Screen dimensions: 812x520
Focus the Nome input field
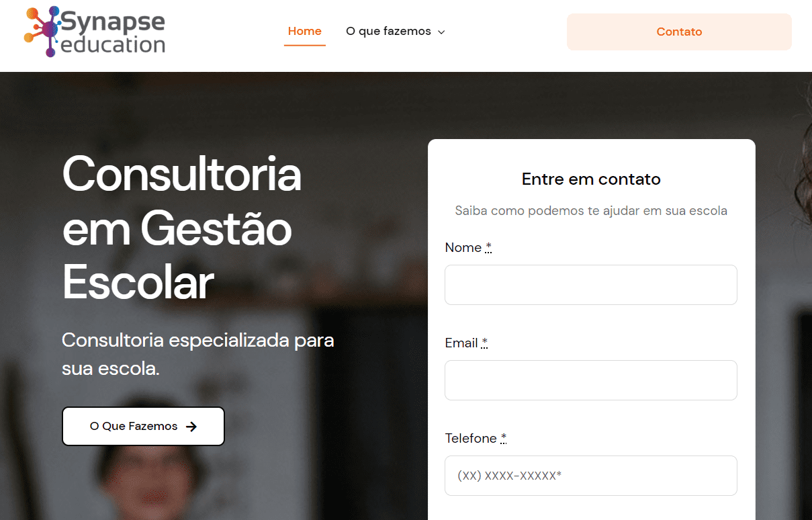click(590, 285)
